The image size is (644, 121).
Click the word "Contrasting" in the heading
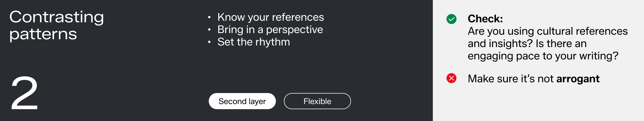(x=57, y=17)
